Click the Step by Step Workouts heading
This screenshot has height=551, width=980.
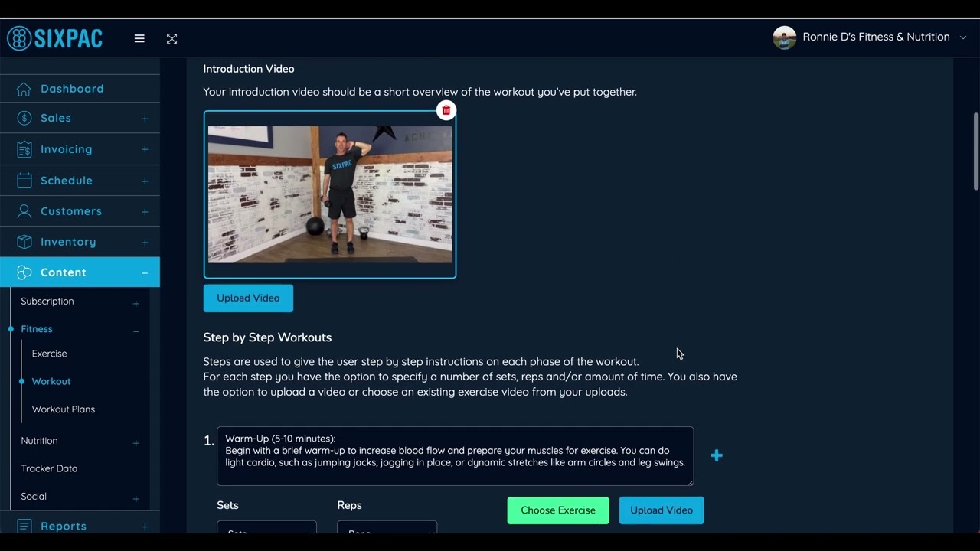267,337
